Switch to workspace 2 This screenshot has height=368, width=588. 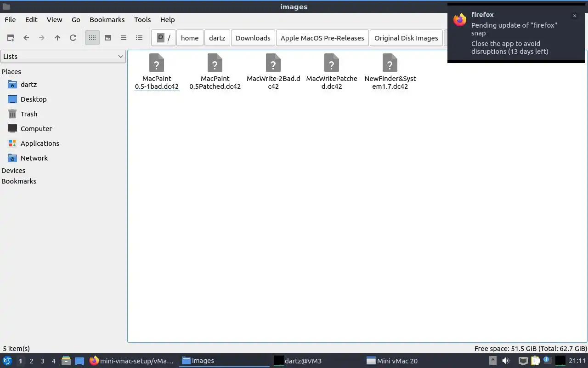31,361
